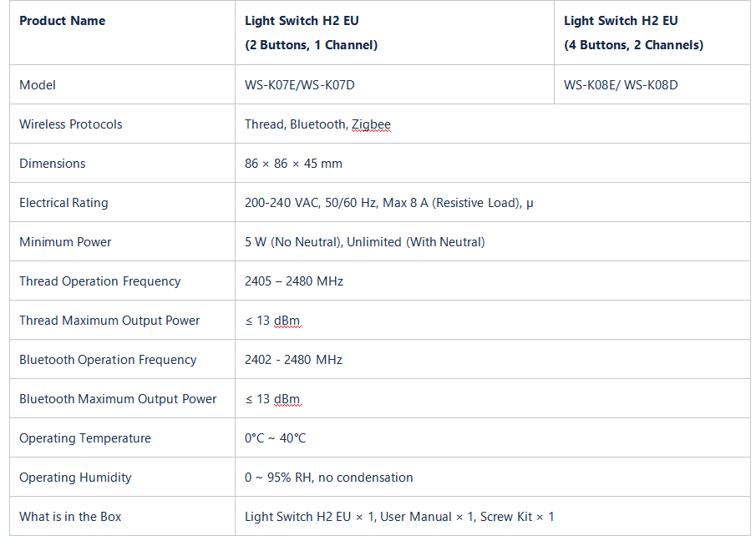Image resolution: width=756 pixels, height=536 pixels.
Task: Click the Product Name header cell
Action: [x=63, y=21]
